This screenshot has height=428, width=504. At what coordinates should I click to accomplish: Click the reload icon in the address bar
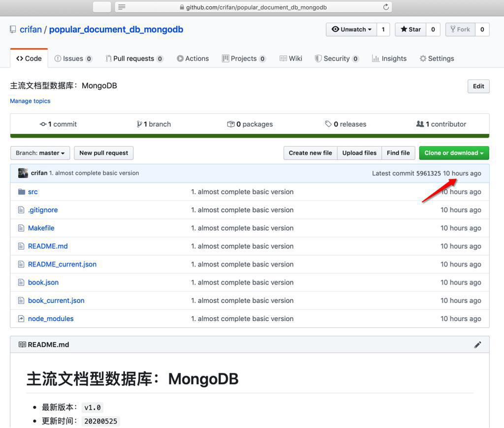pos(386,7)
